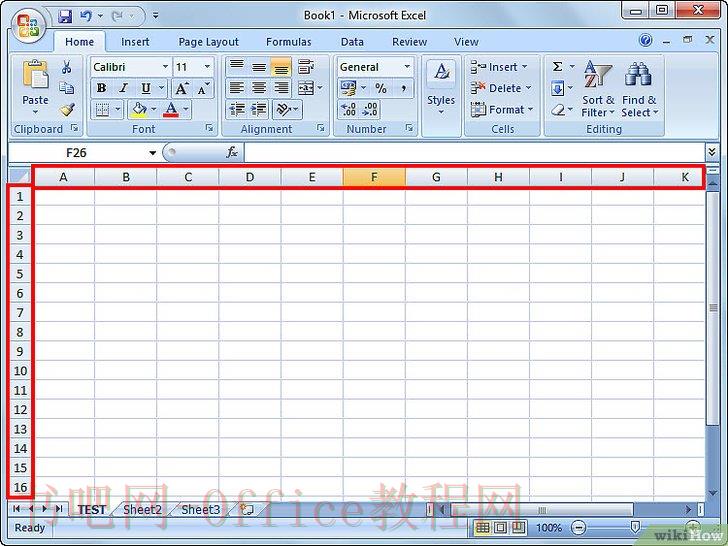
Task: Undo the last action
Action: coord(86,16)
